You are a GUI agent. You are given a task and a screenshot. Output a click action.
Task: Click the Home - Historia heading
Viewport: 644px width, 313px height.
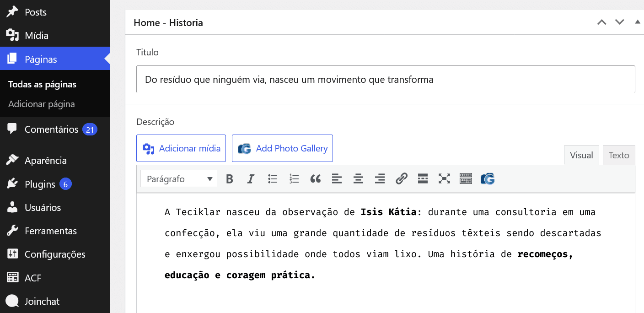point(168,22)
